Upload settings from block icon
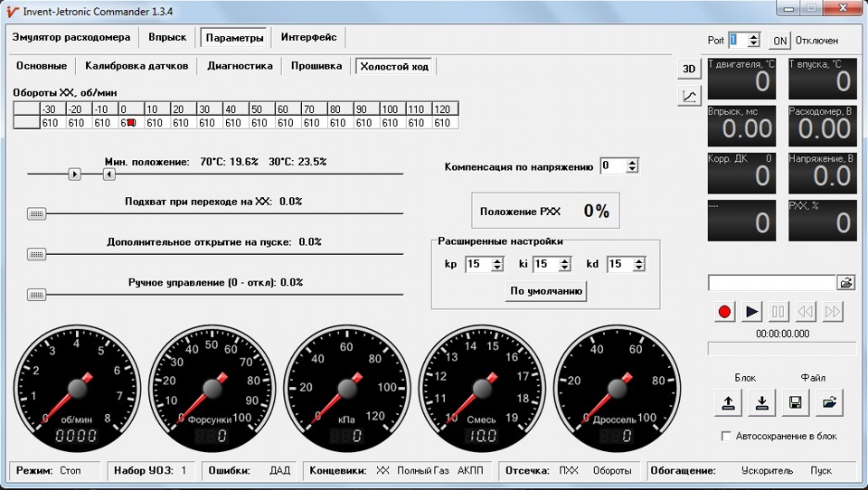868x490 pixels. [729, 402]
